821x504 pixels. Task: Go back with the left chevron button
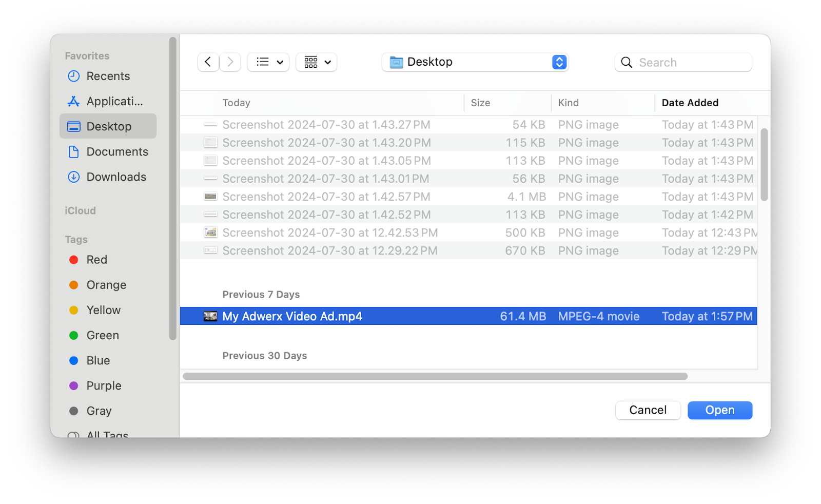(208, 62)
